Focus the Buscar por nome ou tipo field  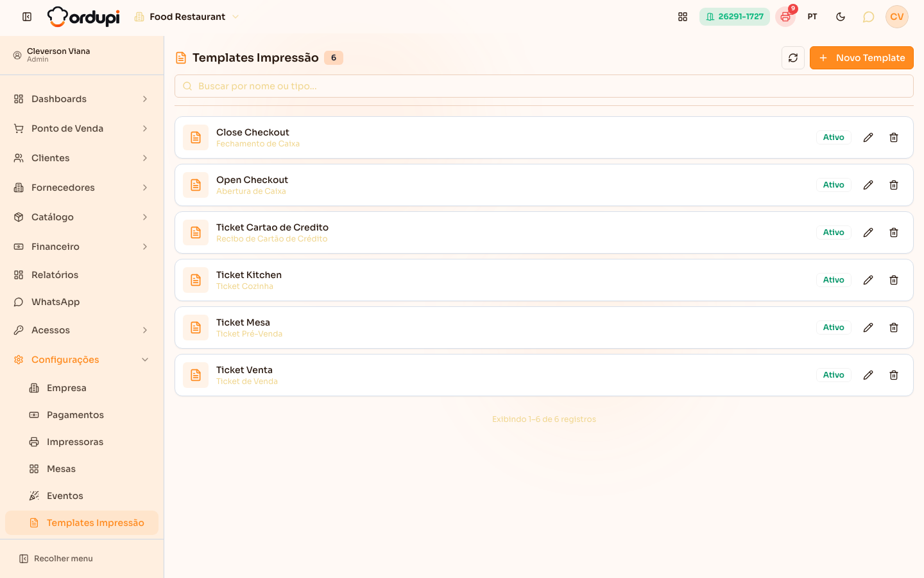pos(544,86)
